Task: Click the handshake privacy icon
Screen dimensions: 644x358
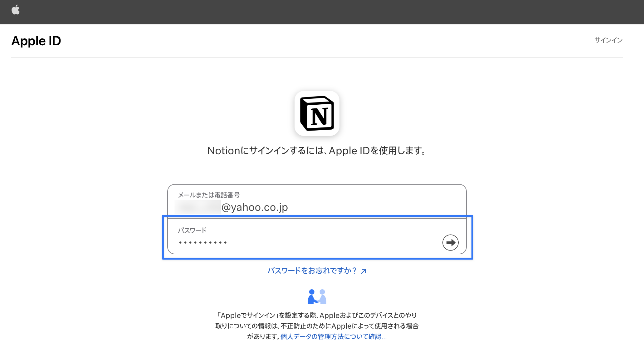Action: tap(317, 297)
